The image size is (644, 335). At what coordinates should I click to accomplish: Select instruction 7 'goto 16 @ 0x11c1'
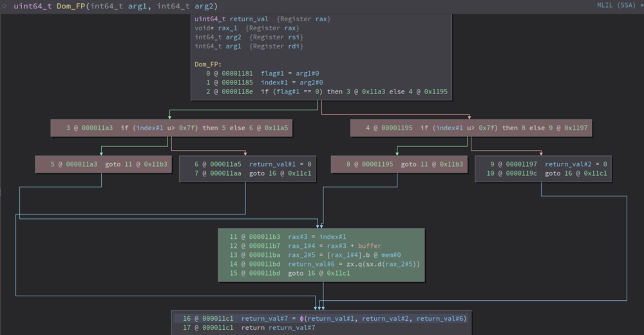252,173
